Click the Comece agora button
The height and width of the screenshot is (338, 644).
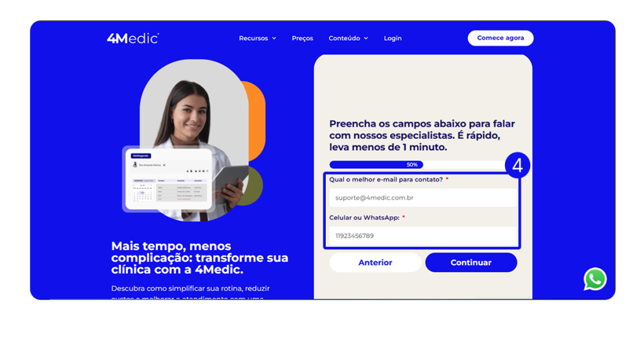point(500,38)
